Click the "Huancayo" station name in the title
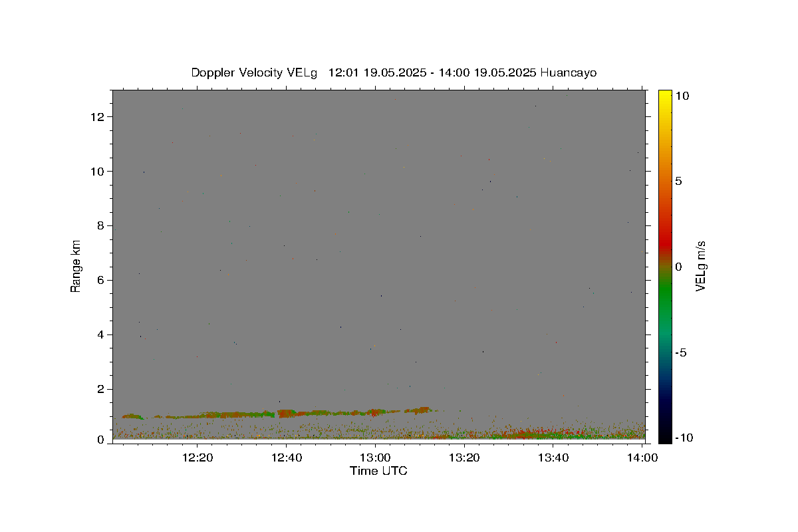Screen dimensions: 798x532 [x=568, y=72]
